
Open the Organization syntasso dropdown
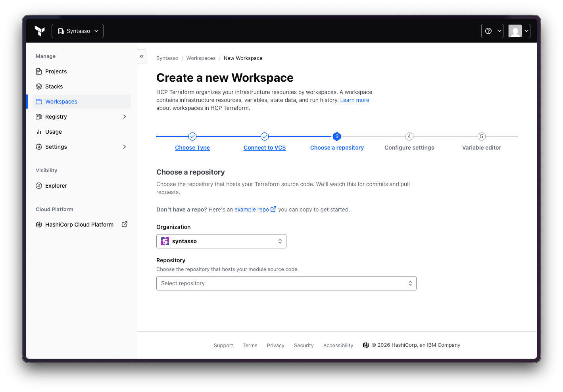coord(221,241)
